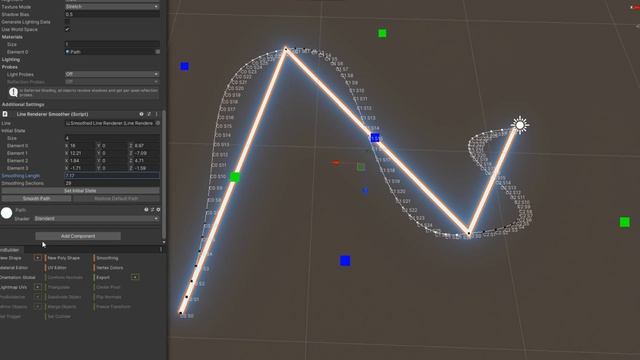Click New Shape in ProBuilder
Screen dimensions: 640x360
(11, 258)
